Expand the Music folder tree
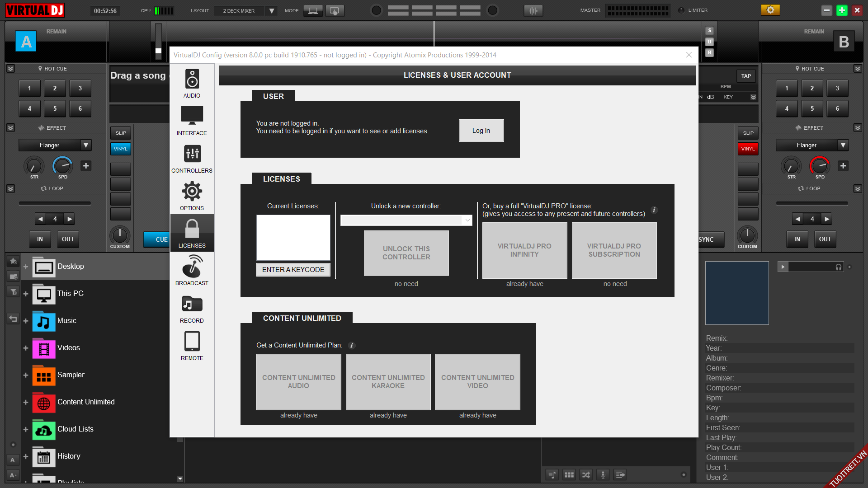 [26, 321]
